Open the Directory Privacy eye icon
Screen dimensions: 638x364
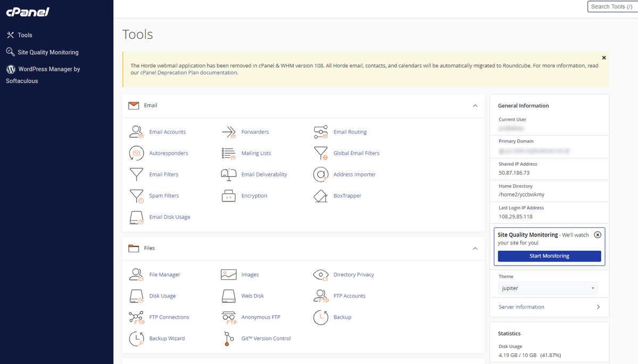(x=321, y=275)
